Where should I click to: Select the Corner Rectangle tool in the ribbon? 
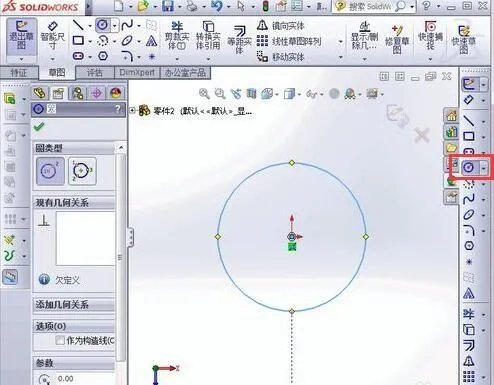coord(78,41)
